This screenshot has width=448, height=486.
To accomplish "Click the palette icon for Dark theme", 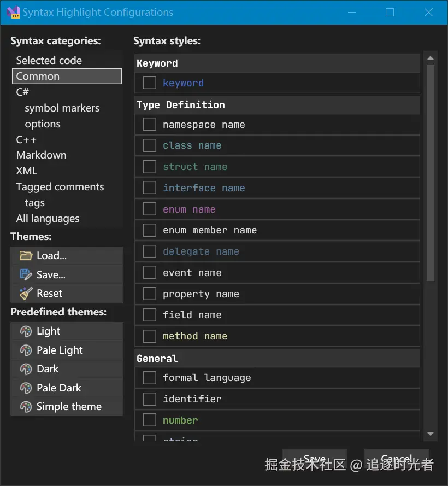I will 26,369.
